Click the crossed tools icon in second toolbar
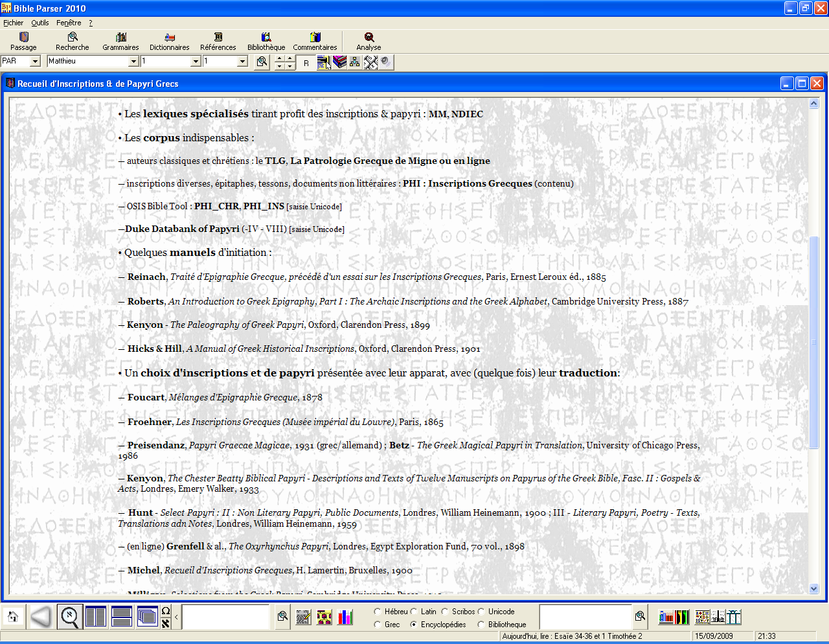This screenshot has height=644, width=829. [370, 62]
